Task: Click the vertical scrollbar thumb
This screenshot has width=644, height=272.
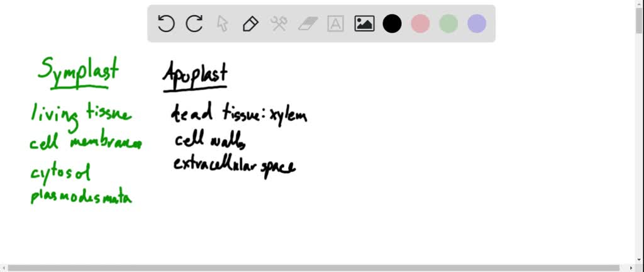Action: [639, 19]
